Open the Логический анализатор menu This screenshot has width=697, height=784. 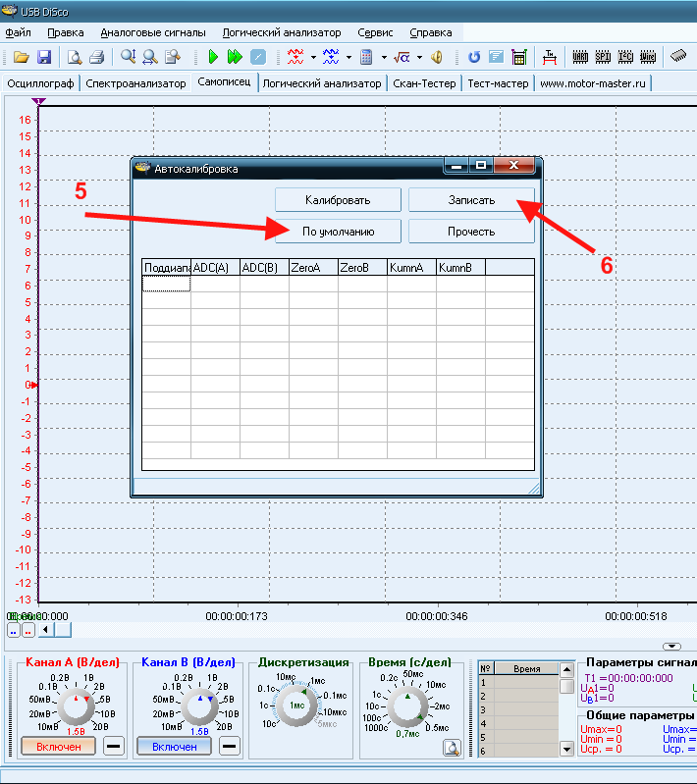[282, 32]
